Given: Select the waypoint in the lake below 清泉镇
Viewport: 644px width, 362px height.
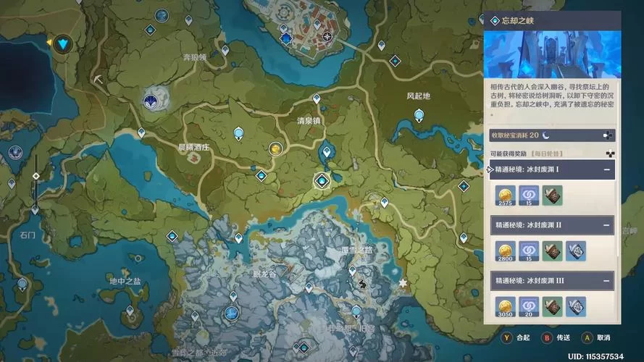Looking at the screenshot, I should (327, 152).
